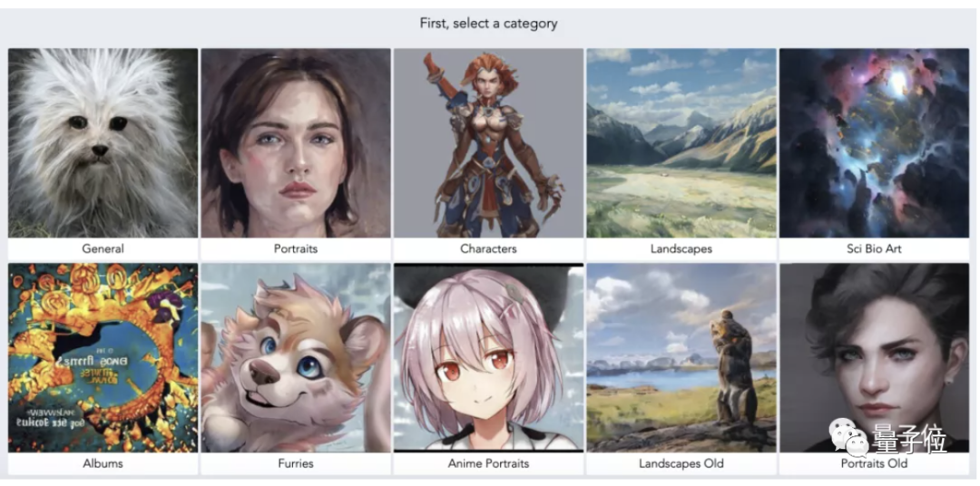
Task: Click the General label
Action: 103,248
